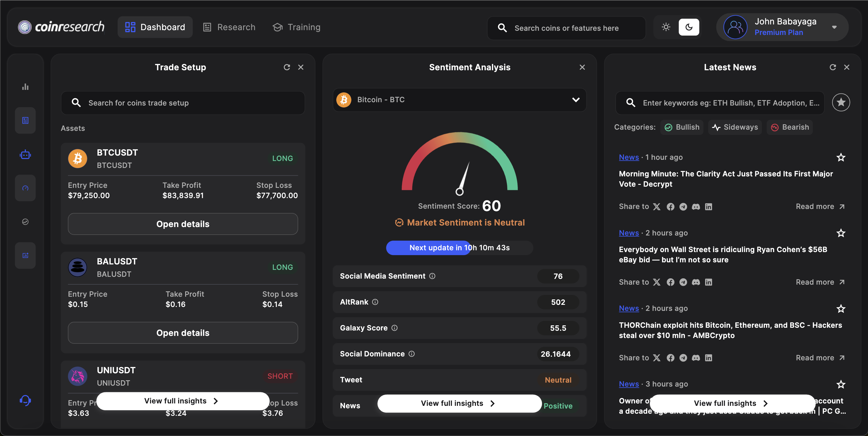
Task: Focus the coins or features search field
Action: pos(566,28)
